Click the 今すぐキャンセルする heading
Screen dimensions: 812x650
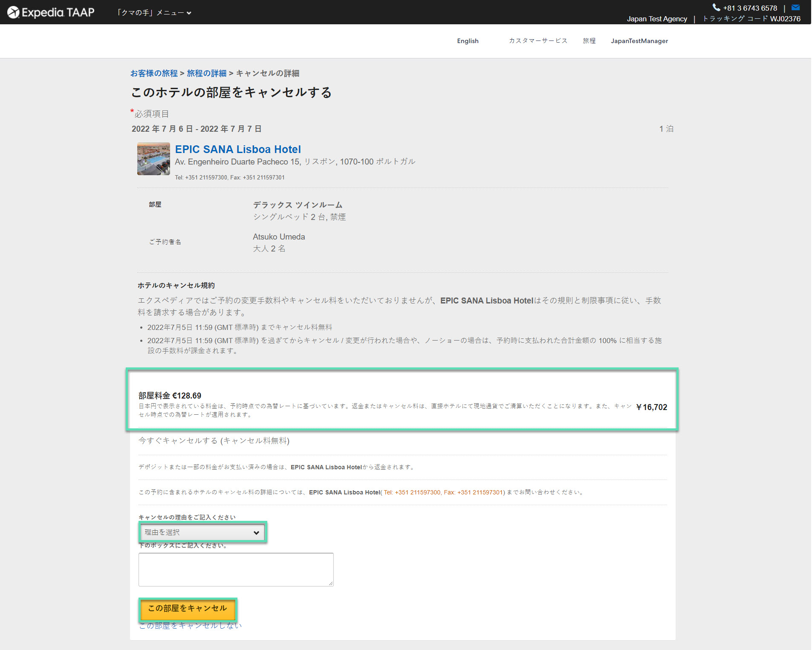[x=214, y=441]
